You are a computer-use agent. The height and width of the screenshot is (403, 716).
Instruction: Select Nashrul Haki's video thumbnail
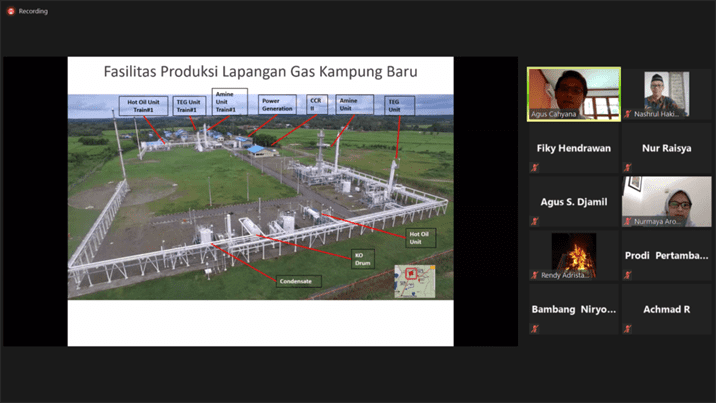pyautogui.click(x=666, y=94)
